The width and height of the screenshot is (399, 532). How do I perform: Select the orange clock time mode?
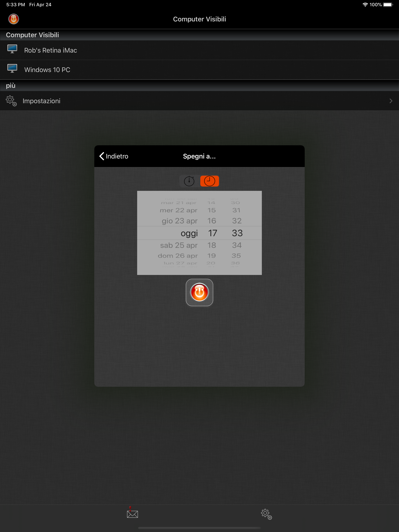coord(209,181)
